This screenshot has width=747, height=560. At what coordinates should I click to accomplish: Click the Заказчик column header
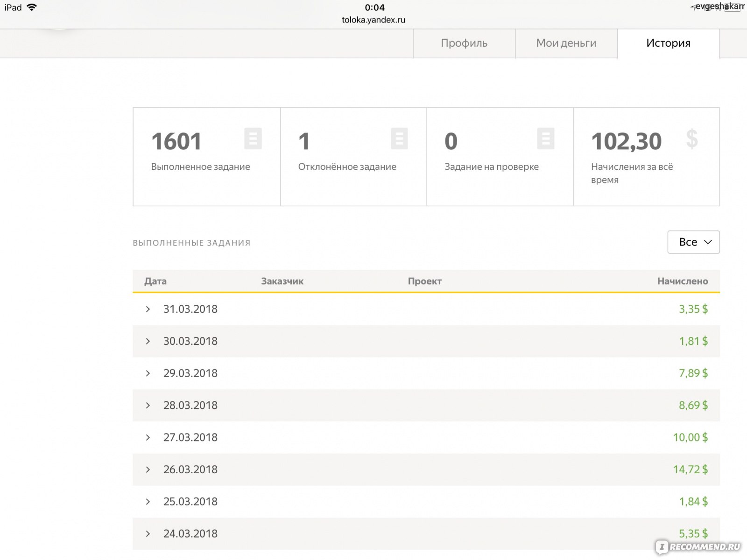click(x=282, y=281)
